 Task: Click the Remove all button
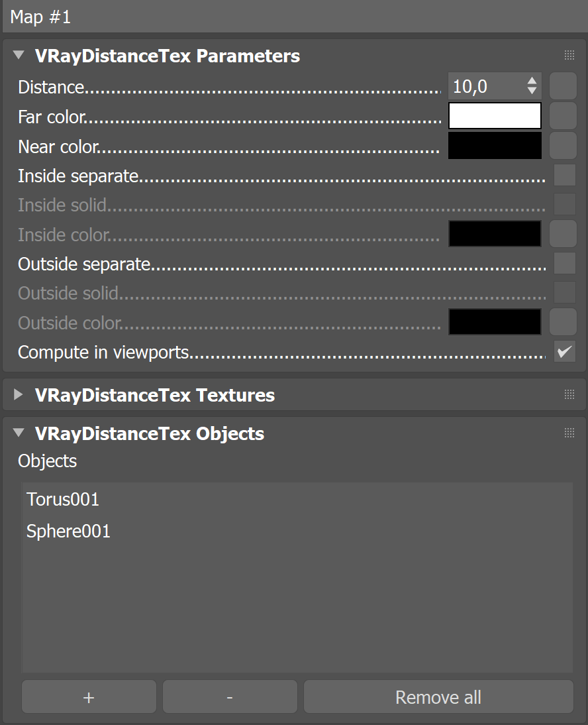click(x=438, y=697)
